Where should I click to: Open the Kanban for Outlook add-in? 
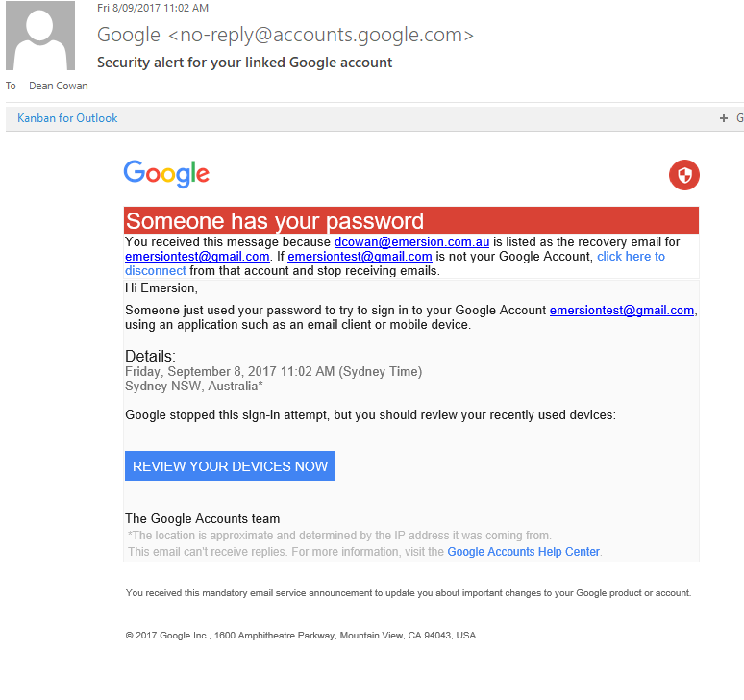(67, 118)
